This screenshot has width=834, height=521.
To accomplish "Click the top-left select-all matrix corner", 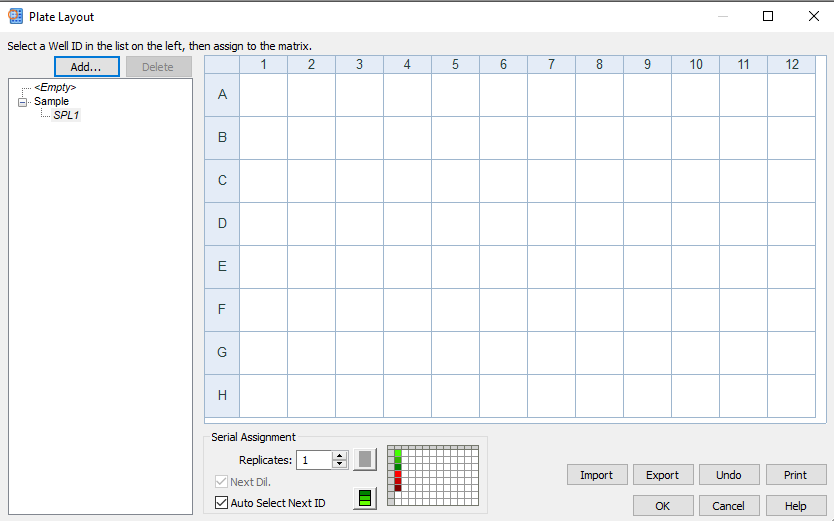I will [x=222, y=64].
